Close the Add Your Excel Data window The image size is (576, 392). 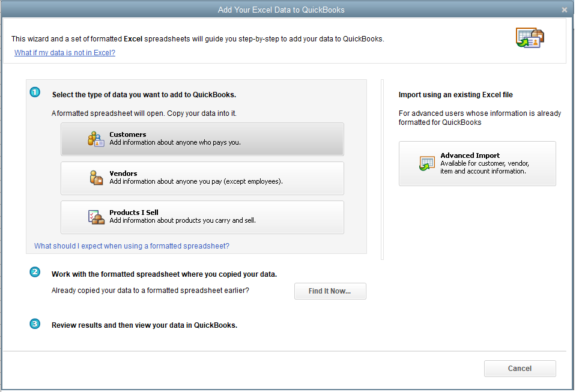(565, 10)
